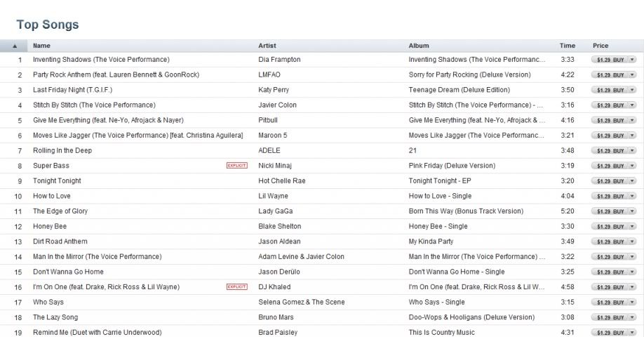Image resolution: width=644 pixels, height=337 pixels.
Task: Buy Give Me Everything for $1.29
Action: point(610,121)
